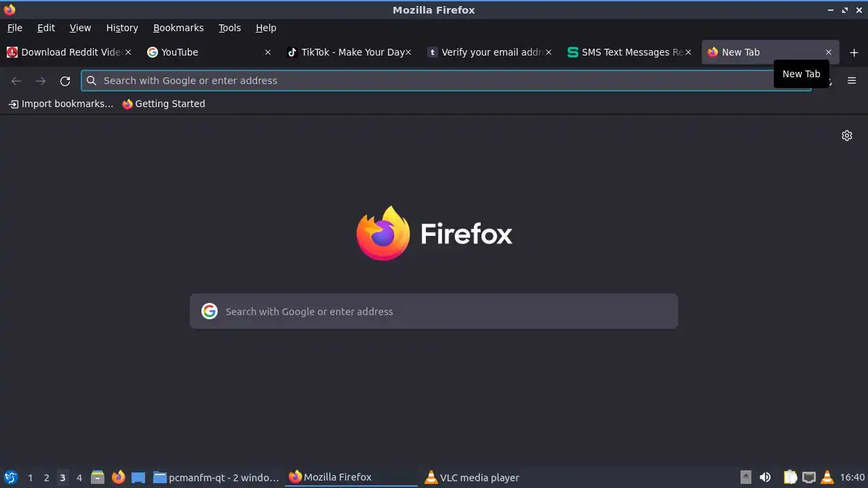Screen dimensions: 868x488
Task: Open new tab with the plus button
Action: (854, 52)
